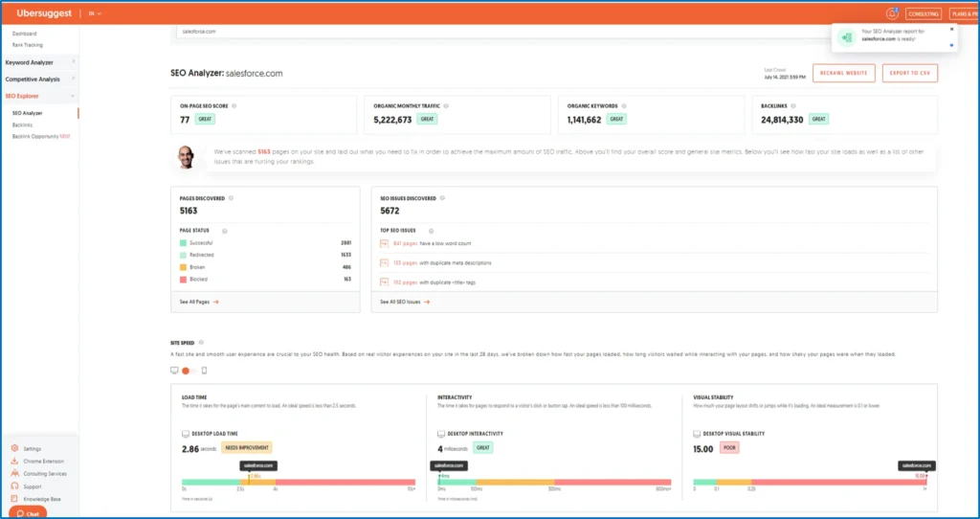Open the notifications bell icon
Image resolution: width=980 pixels, height=519 pixels.
click(892, 13)
